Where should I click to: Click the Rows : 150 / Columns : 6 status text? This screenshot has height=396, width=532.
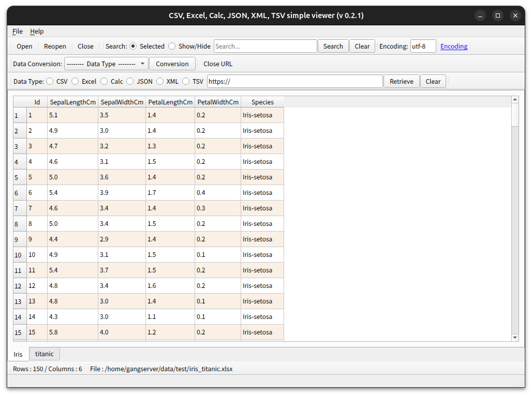(x=48, y=369)
